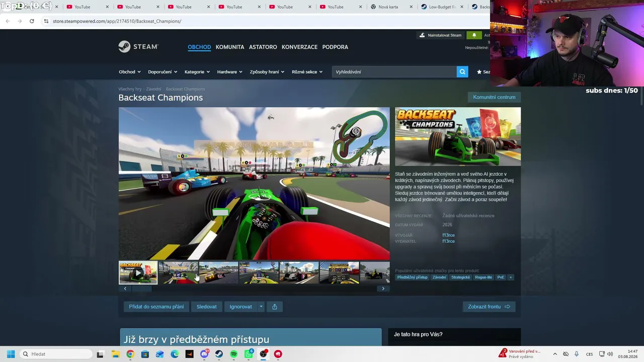
Task: Open the PODPORA support page
Action: (335, 47)
